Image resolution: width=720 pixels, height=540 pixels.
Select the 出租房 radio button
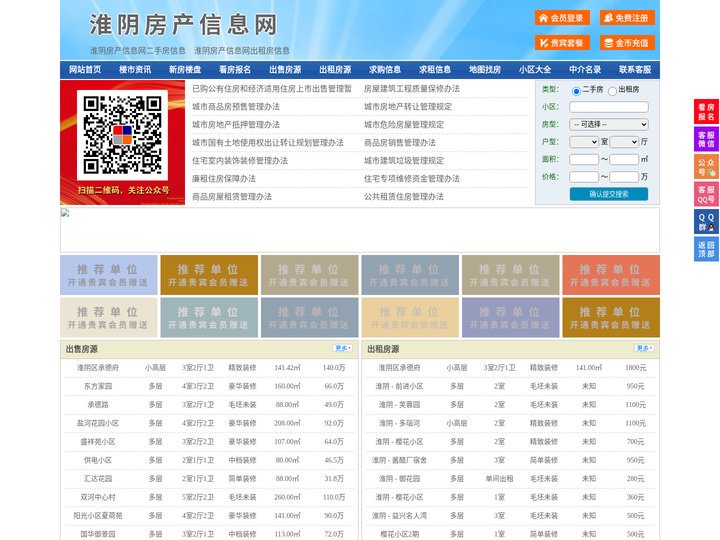pos(612,91)
